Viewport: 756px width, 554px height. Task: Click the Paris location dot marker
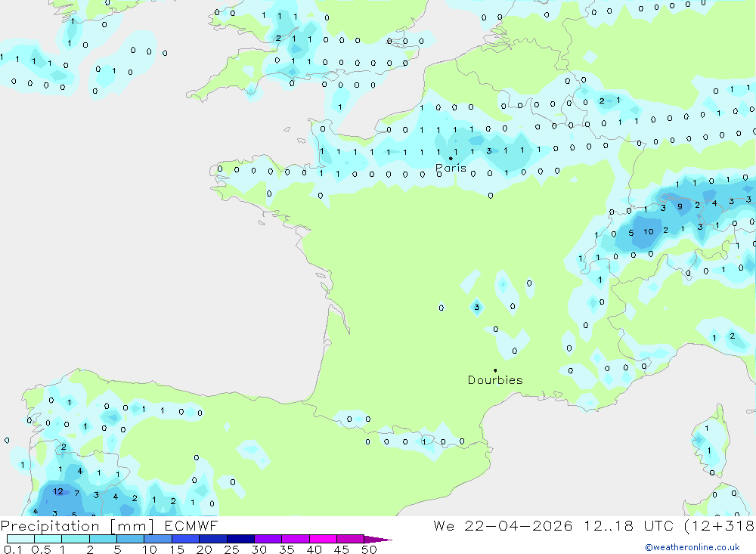(x=451, y=158)
